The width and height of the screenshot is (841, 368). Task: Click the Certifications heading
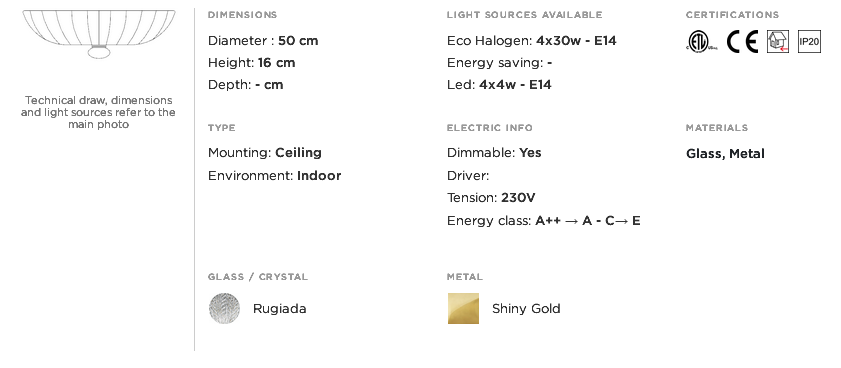[x=732, y=14]
